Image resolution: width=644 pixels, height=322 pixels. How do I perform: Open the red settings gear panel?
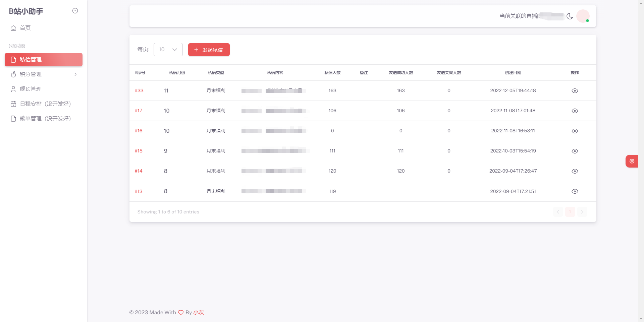coord(632,161)
